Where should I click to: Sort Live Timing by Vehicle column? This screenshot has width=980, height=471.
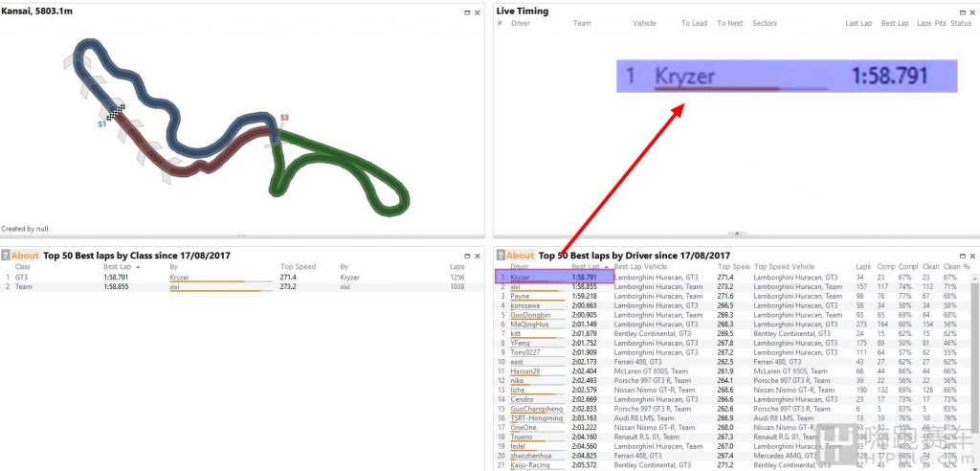644,23
